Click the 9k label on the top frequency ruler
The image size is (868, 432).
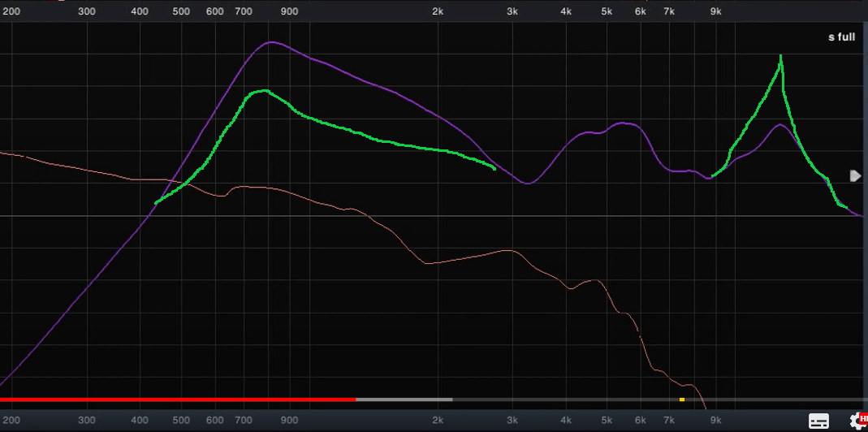(716, 11)
